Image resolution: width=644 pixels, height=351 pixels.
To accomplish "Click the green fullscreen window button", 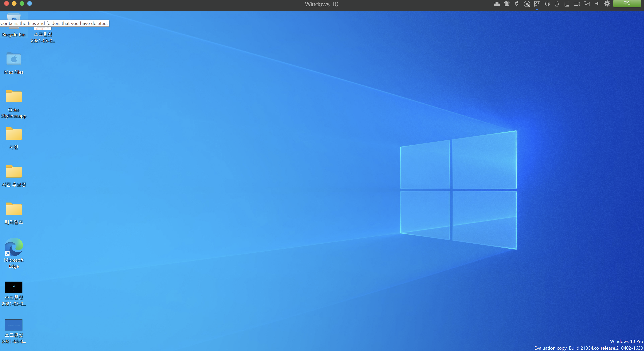I will [22, 3].
